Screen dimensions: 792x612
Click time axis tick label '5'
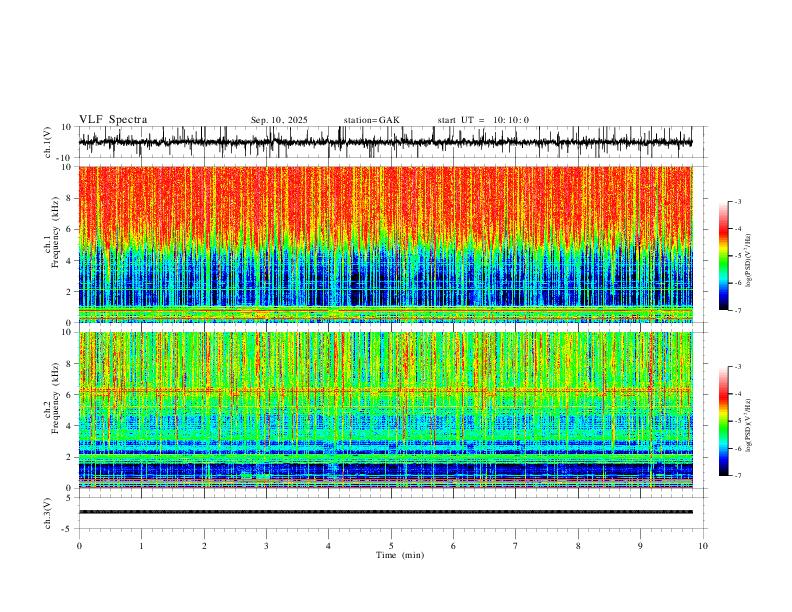391,546
